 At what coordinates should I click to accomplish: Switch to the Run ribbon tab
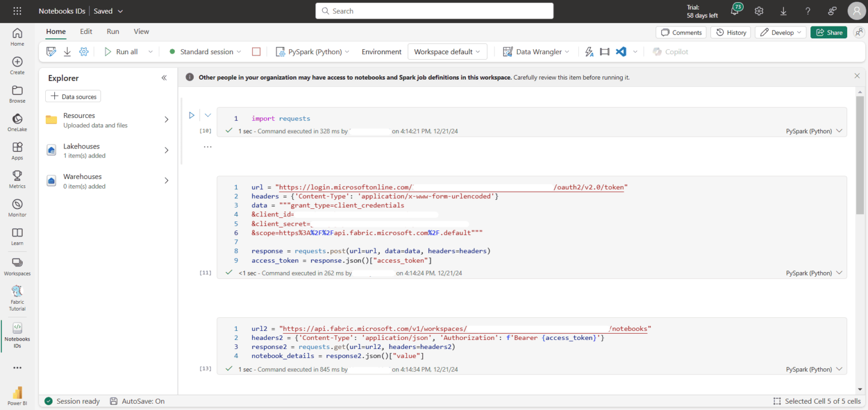point(113,32)
